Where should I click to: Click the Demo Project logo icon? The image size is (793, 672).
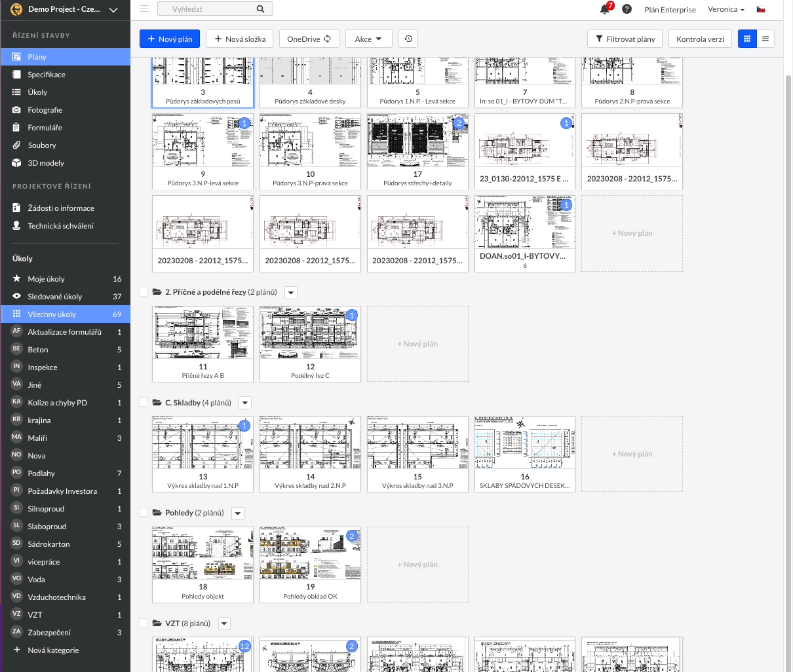click(x=16, y=10)
